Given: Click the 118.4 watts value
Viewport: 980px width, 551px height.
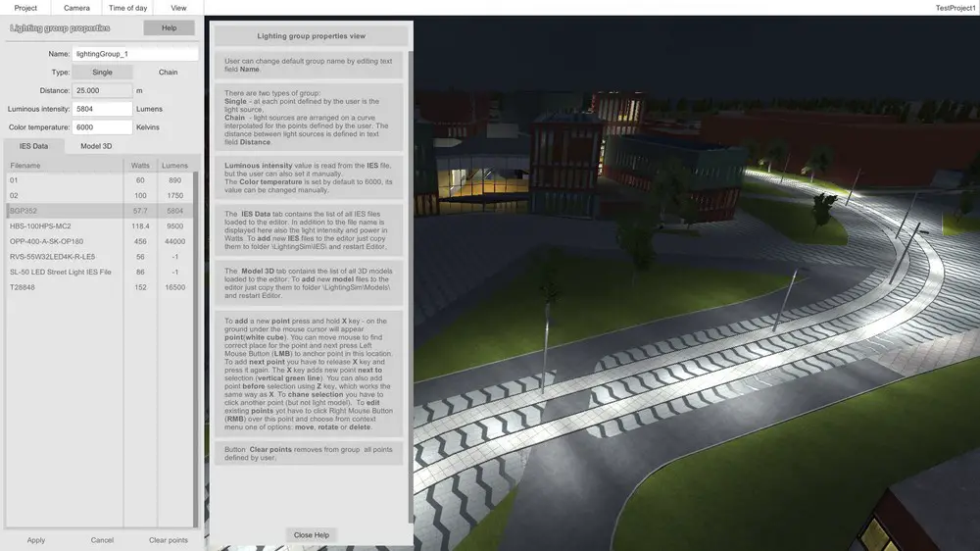Looking at the screenshot, I should [x=140, y=225].
